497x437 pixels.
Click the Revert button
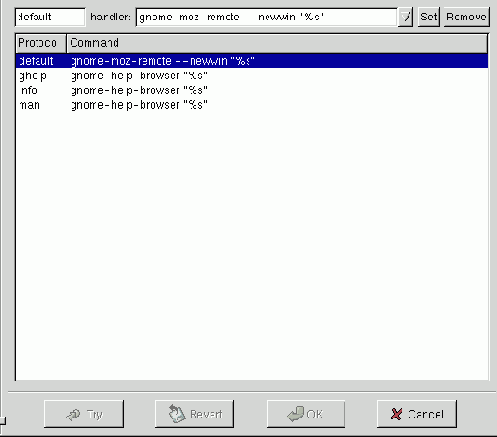(194, 414)
